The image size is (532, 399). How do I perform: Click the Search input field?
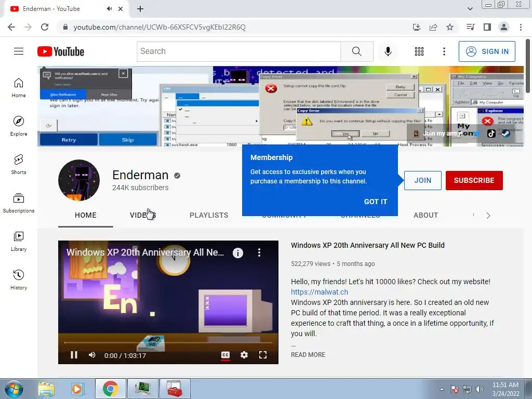(x=239, y=51)
